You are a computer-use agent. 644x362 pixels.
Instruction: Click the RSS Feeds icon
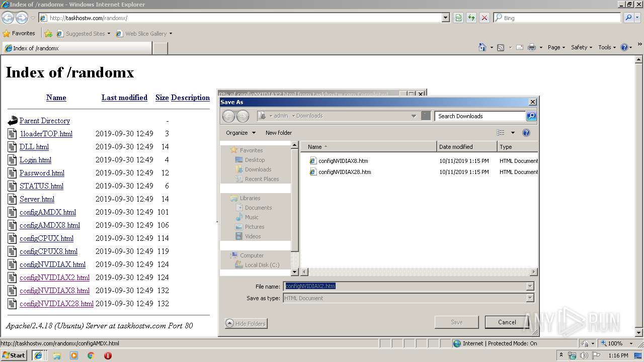[x=501, y=47]
